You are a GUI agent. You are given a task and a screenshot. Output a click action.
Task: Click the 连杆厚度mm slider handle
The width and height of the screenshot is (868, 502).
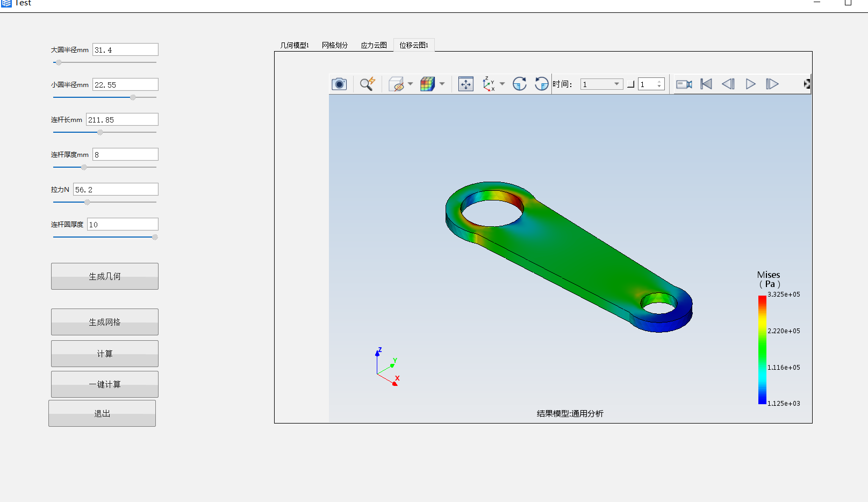coord(84,167)
